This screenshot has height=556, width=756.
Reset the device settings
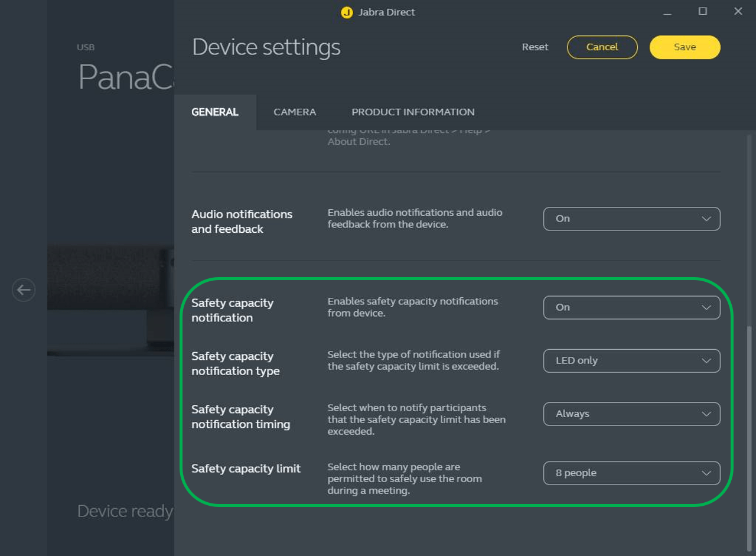535,47
